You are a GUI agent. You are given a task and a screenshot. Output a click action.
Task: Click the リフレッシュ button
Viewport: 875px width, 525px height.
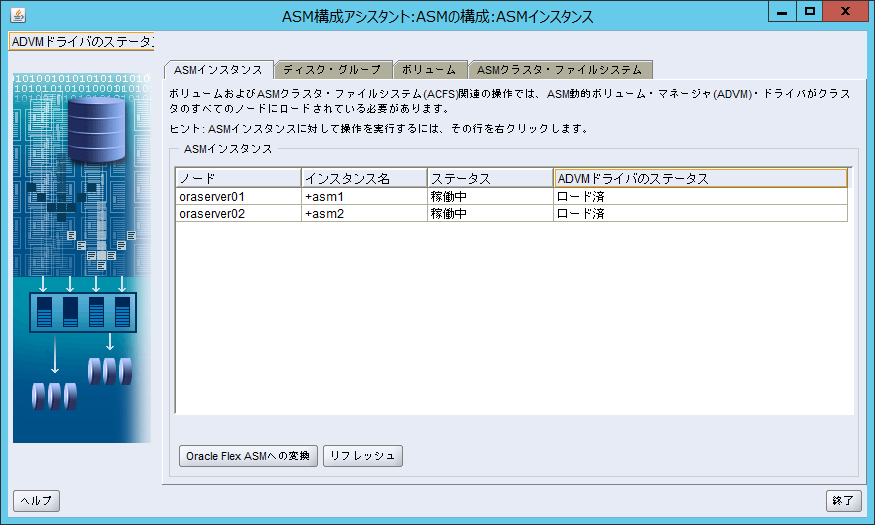pos(363,456)
